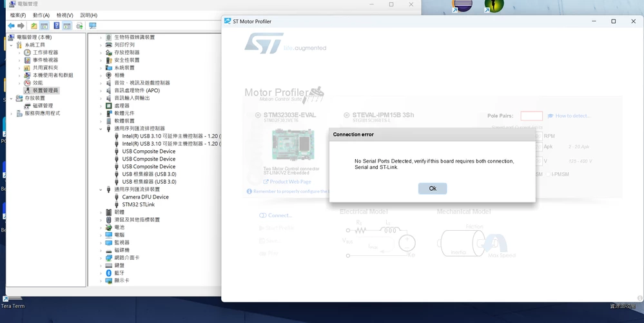Click the 事件檢視器 icon
The width and height of the screenshot is (644, 323).
pos(27,60)
